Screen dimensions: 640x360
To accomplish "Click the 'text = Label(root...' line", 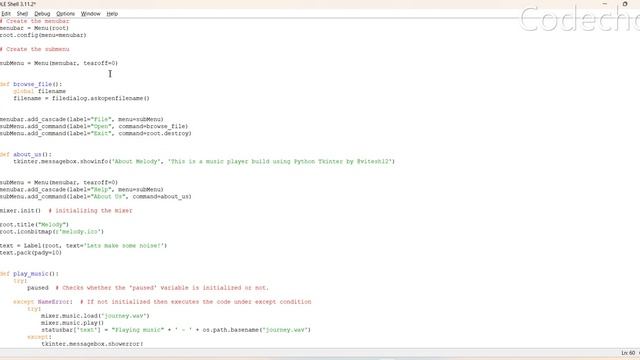I will coord(83,246).
